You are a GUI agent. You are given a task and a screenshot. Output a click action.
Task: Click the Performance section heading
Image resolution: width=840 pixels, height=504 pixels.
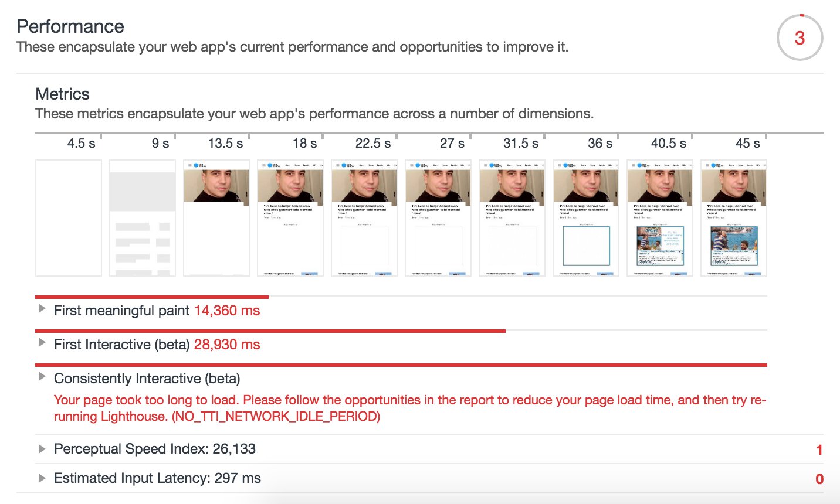[x=70, y=26]
